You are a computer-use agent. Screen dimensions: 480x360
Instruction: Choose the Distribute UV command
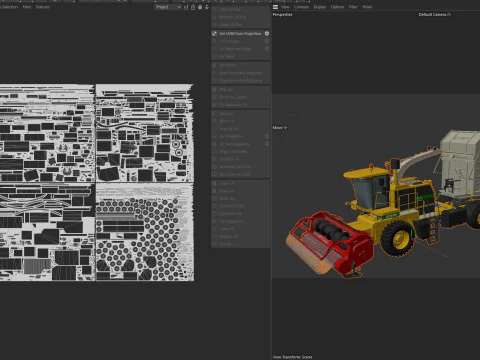[x=240, y=159]
